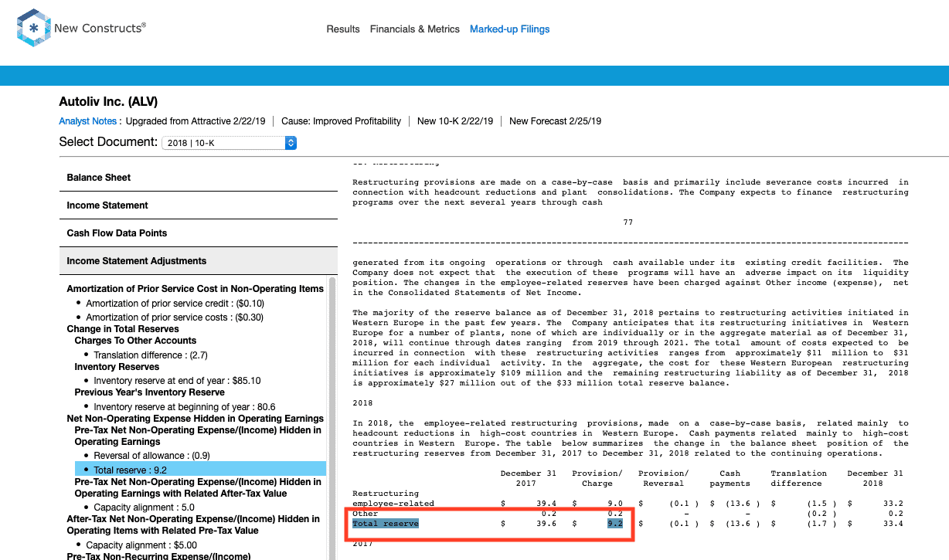Collapse Income Statement Adjustments section
Viewport: 949px width, 560px height.
click(199, 261)
